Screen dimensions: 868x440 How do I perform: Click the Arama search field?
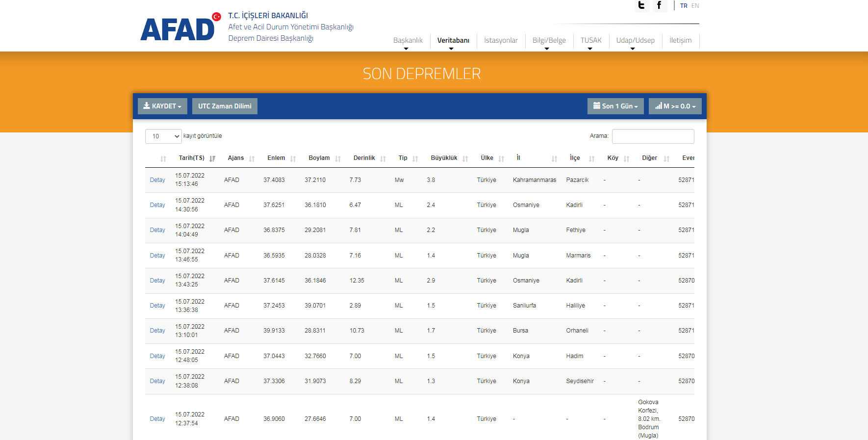pyautogui.click(x=653, y=136)
